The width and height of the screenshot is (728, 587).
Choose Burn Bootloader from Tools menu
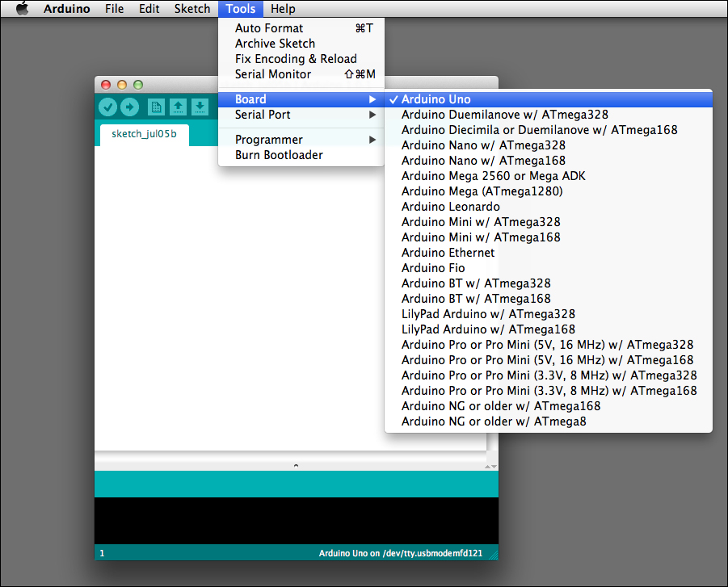pyautogui.click(x=279, y=155)
